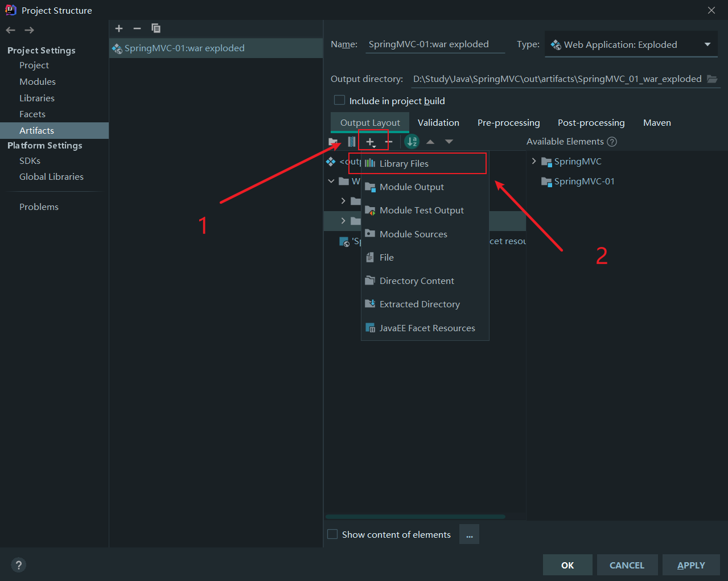Click the browse folder icon for output directory
This screenshot has height=581, width=728.
[x=712, y=79]
